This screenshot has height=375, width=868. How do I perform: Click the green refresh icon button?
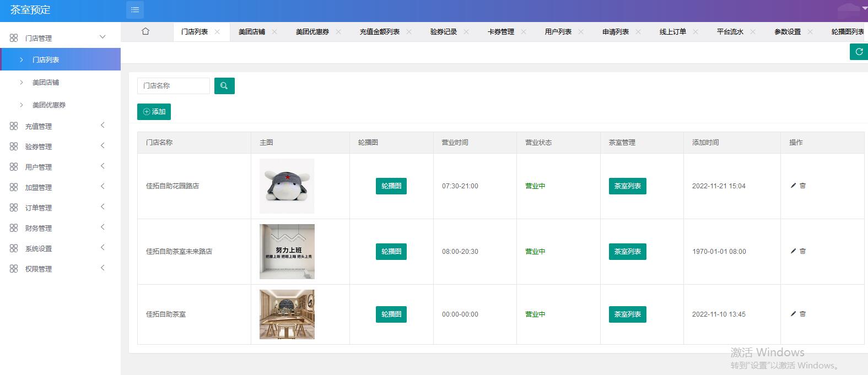pyautogui.click(x=859, y=52)
